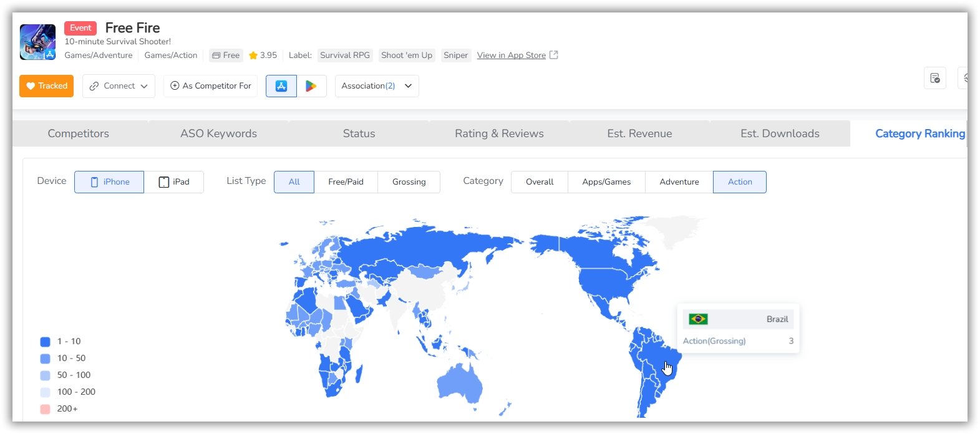The image size is (980, 434).
Task: Click the Connect chevron arrow
Action: point(144,86)
